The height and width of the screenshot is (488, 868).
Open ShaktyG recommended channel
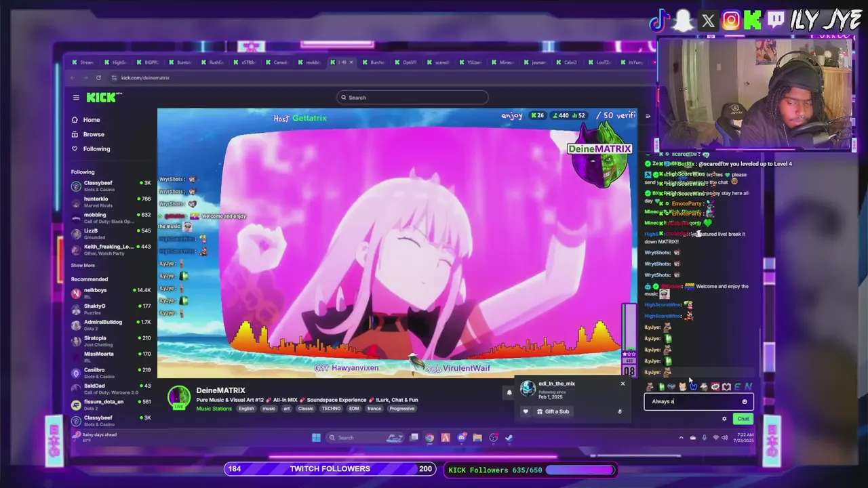111,308
